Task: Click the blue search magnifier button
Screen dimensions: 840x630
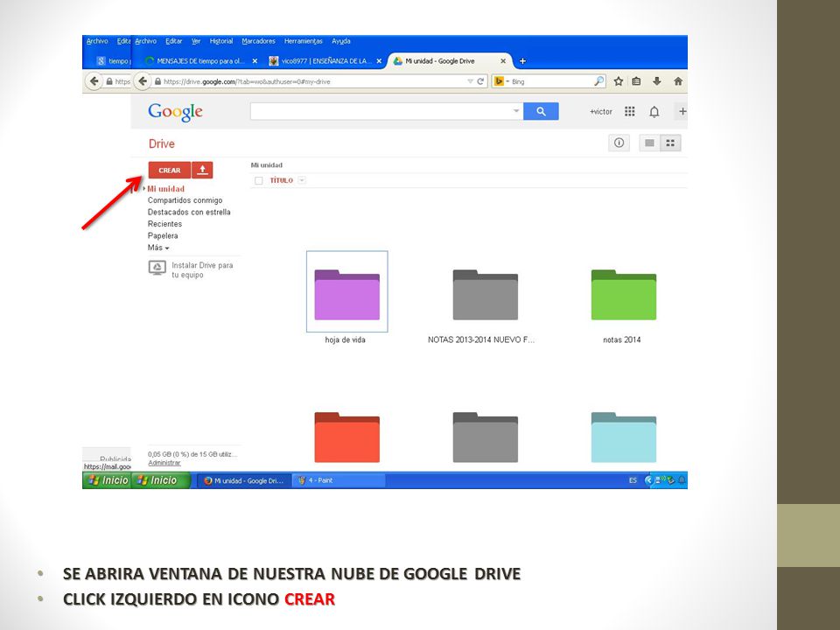Action: (541, 111)
